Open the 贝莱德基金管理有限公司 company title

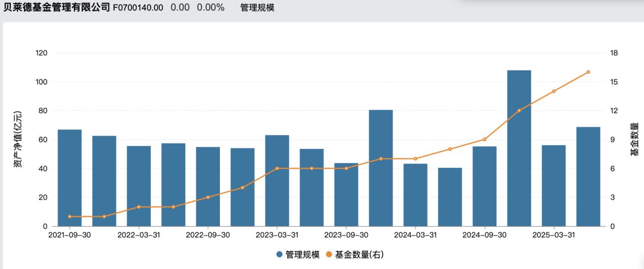[56, 7]
